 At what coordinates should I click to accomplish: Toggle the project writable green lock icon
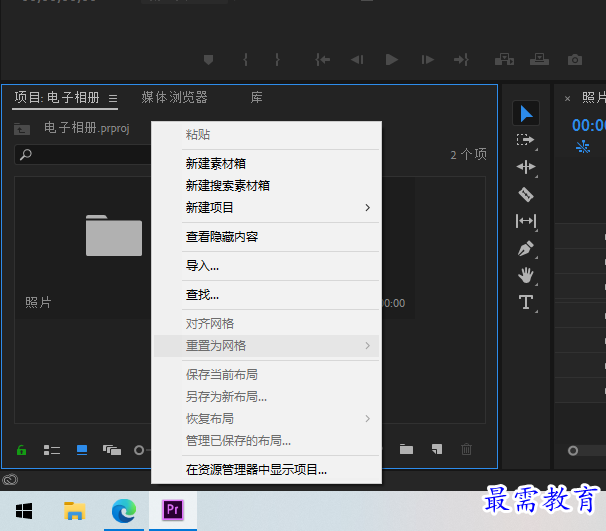pyautogui.click(x=22, y=450)
